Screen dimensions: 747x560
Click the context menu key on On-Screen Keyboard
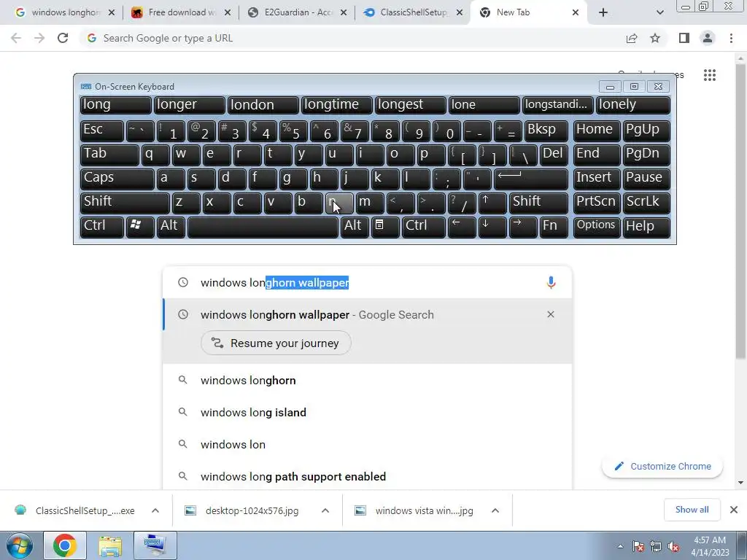click(x=385, y=227)
